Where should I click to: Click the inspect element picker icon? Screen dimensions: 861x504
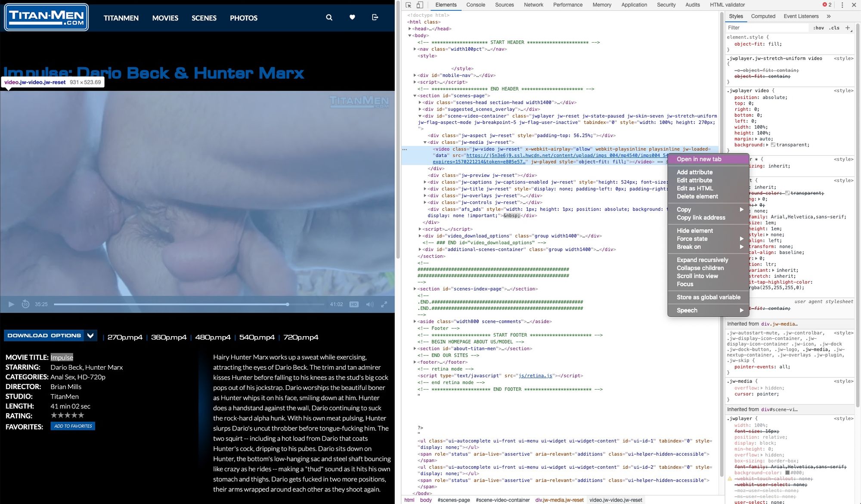[409, 5]
